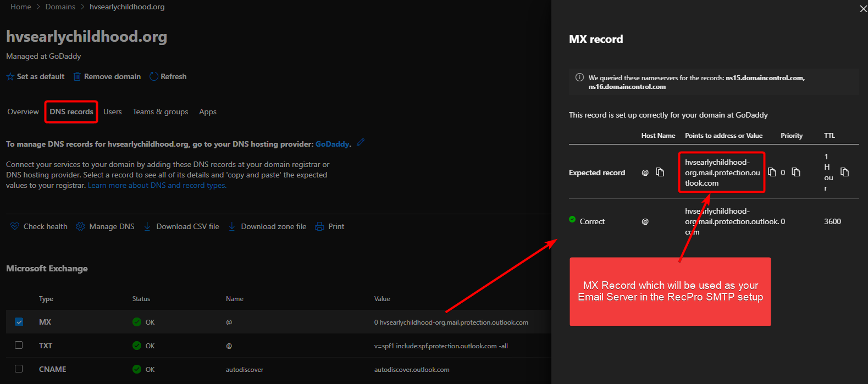The image size is (868, 384).
Task: Click hvsearlychildhood.org in the breadcrumb
Action: point(127,7)
